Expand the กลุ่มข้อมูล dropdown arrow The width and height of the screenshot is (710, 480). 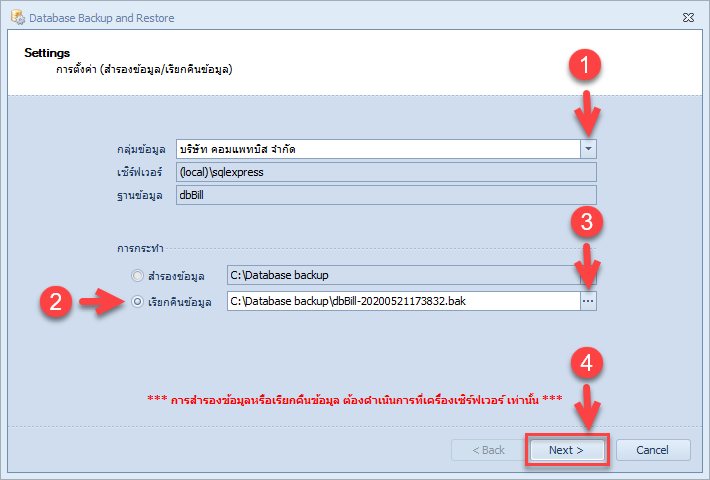(588, 149)
